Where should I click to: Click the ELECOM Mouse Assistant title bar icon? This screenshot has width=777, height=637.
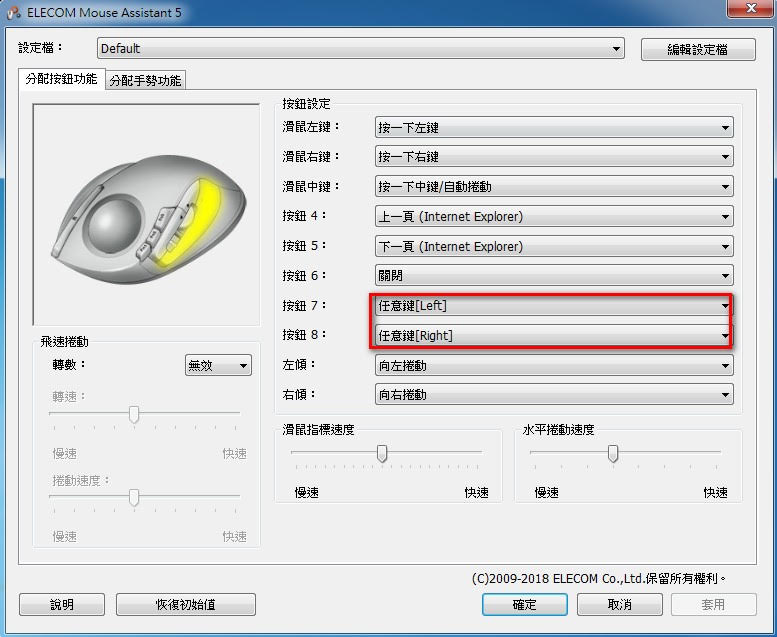(x=14, y=12)
